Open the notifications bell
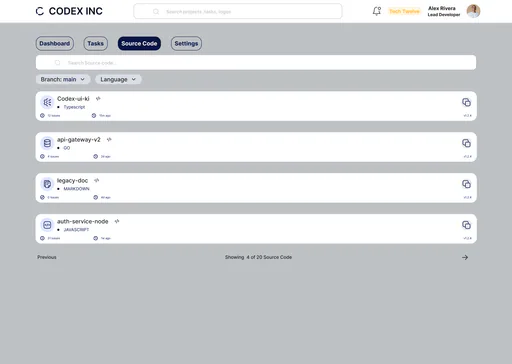This screenshot has height=364, width=512. [x=377, y=11]
